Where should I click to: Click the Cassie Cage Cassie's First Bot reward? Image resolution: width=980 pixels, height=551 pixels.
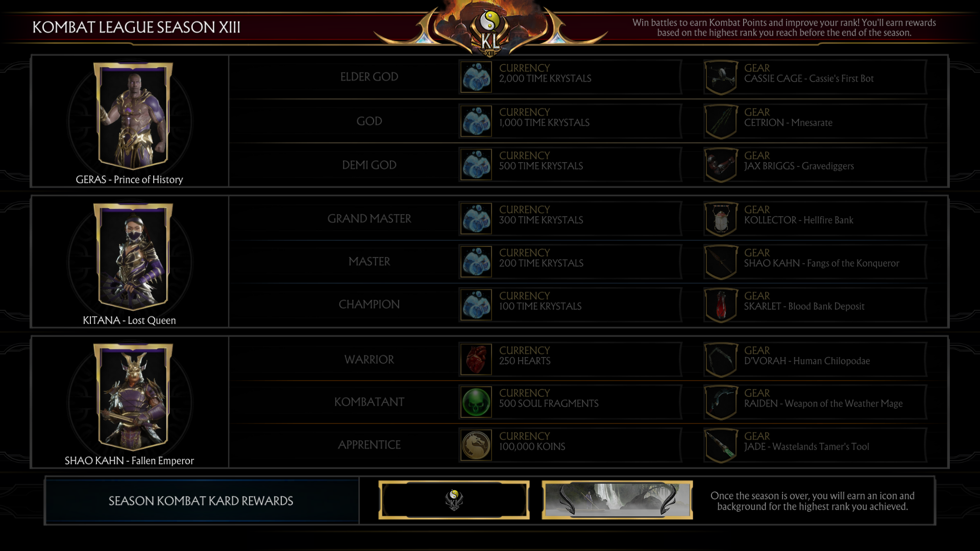click(x=815, y=77)
